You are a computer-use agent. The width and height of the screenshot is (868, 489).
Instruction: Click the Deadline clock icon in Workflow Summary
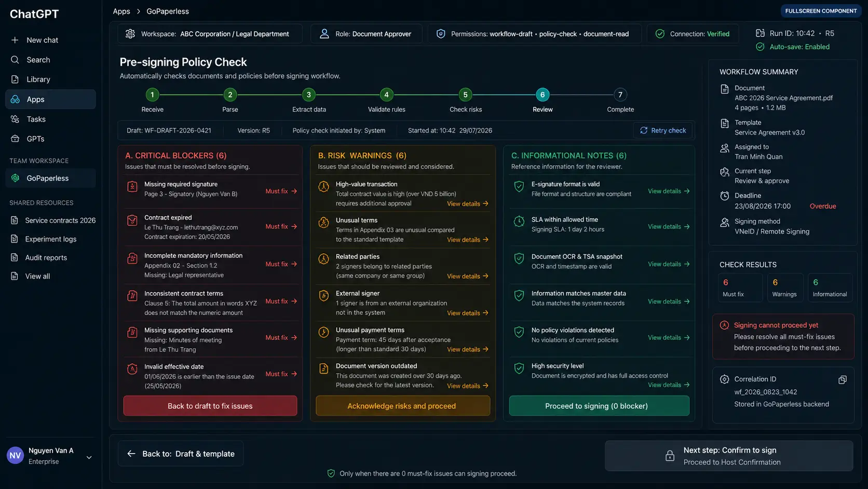725,196
